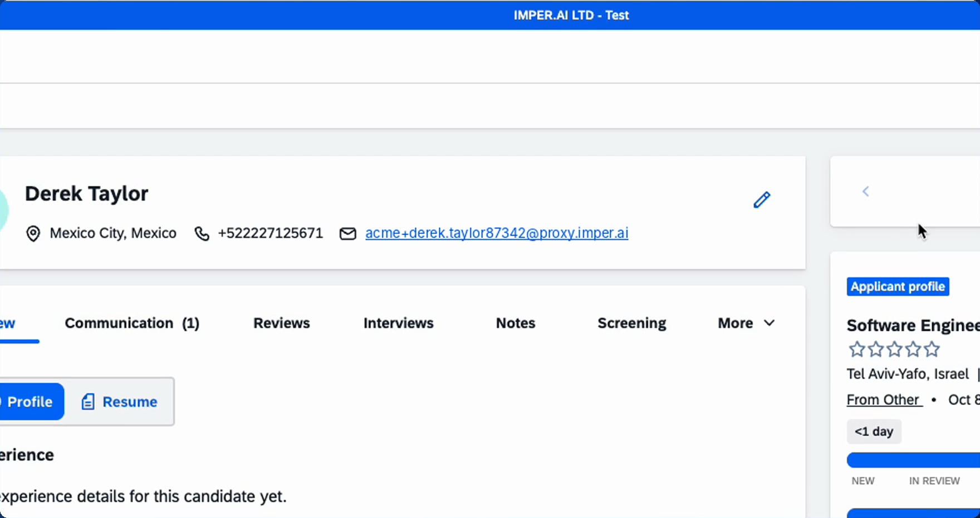Go to the Screening tab

pyautogui.click(x=632, y=323)
